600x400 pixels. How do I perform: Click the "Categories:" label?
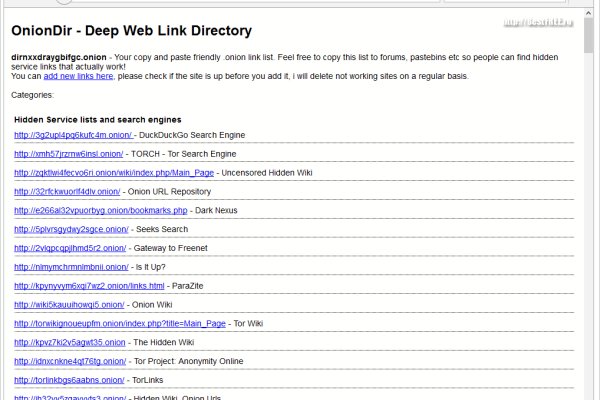pyautogui.click(x=33, y=95)
